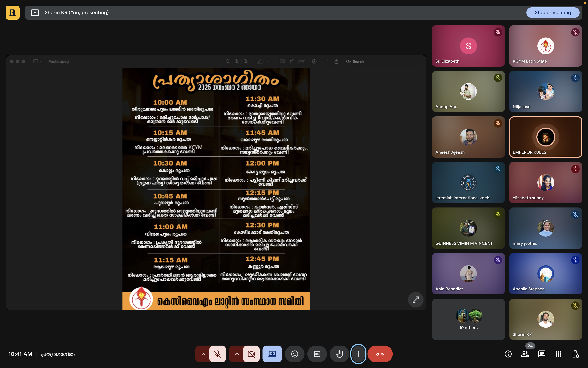Open the chat with everyone panel
This screenshot has width=588, height=368.
click(542, 354)
